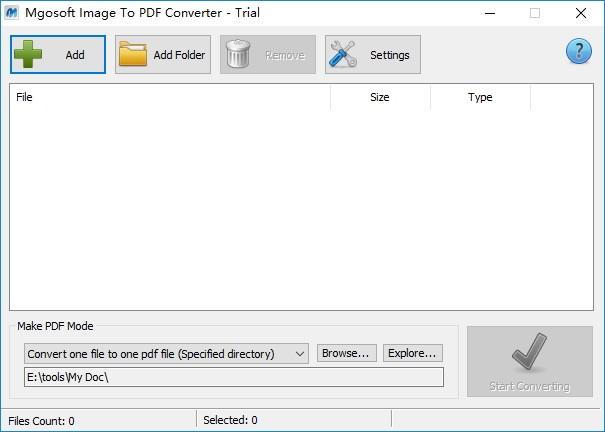Sort by the Type column header
The width and height of the screenshot is (605, 432).
480,97
